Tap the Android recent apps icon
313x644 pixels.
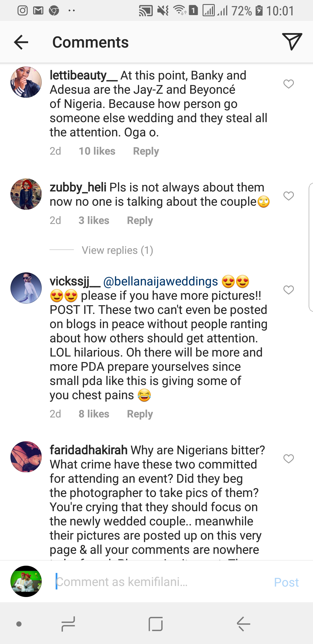(68, 624)
